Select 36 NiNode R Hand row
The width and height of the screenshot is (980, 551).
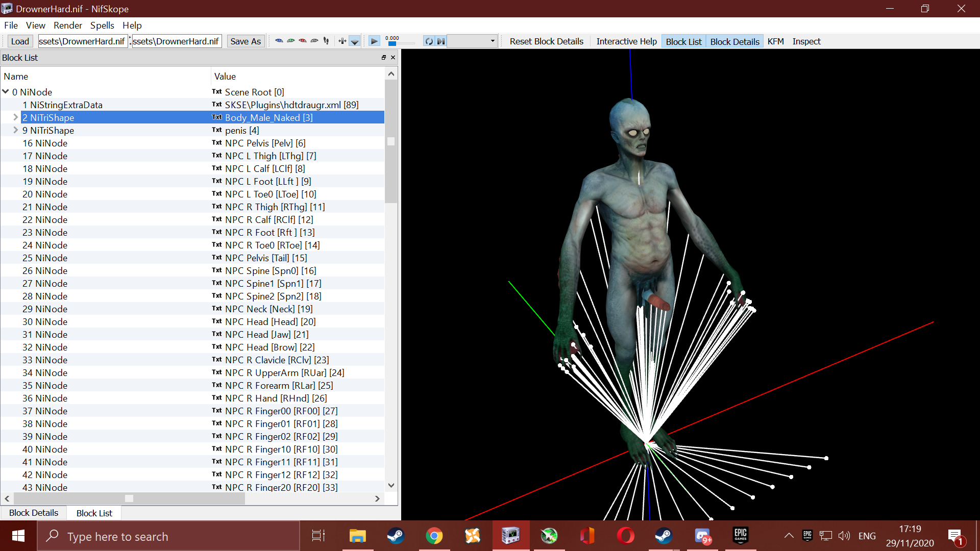tap(192, 398)
